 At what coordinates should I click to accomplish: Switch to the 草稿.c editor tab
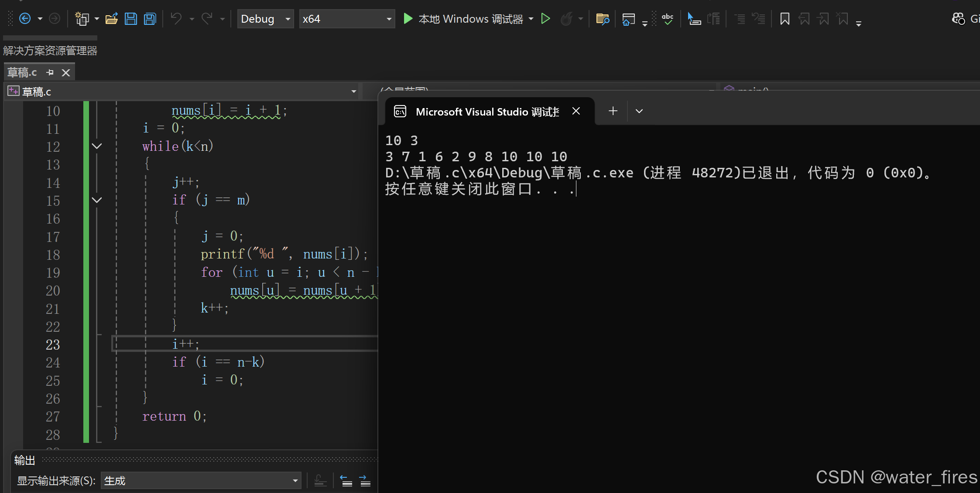pos(22,72)
